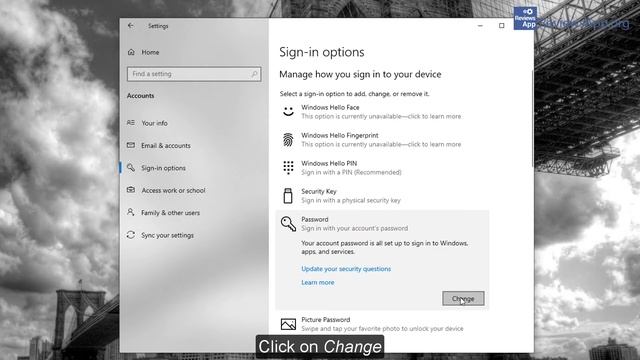
Task: Click the Sync your settings icon
Action: click(x=131, y=235)
